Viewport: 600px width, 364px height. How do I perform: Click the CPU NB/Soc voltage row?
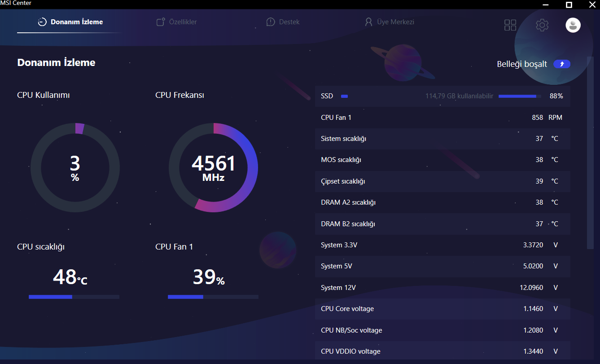pos(442,330)
